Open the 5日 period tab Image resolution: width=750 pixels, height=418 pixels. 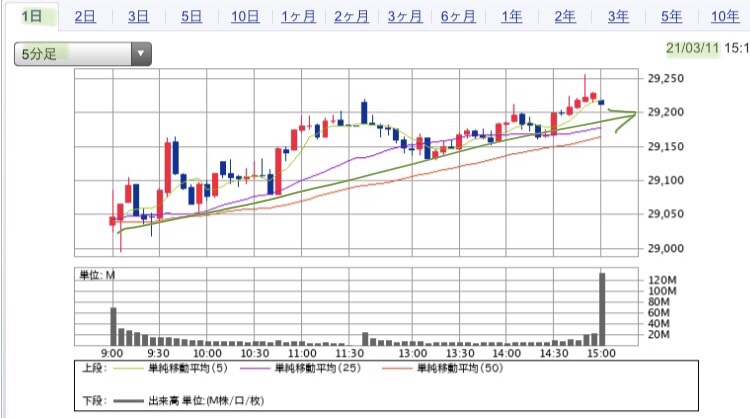pos(191,17)
